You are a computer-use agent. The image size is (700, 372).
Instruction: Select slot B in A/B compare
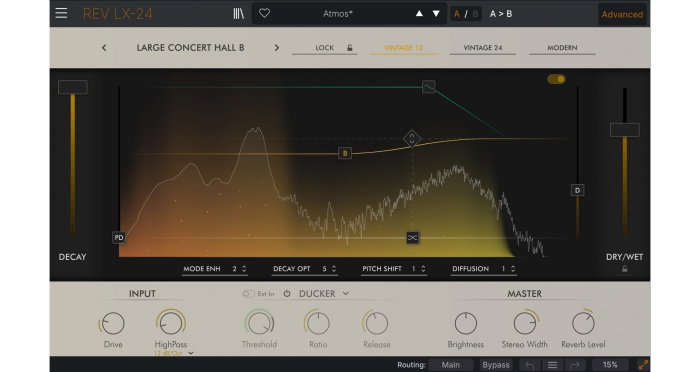click(x=475, y=14)
